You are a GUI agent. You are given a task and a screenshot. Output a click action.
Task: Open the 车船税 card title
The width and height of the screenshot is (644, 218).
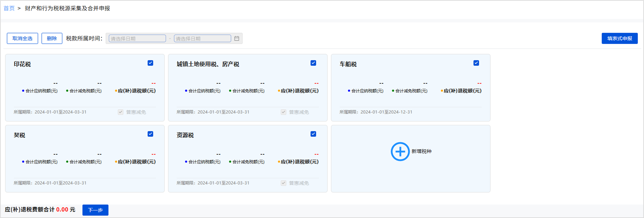tap(348, 64)
